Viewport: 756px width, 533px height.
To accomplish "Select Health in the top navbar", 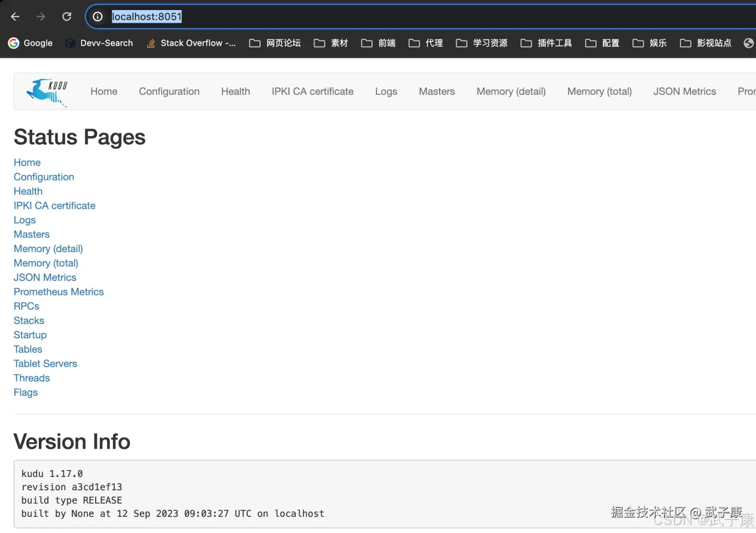I will coord(235,91).
